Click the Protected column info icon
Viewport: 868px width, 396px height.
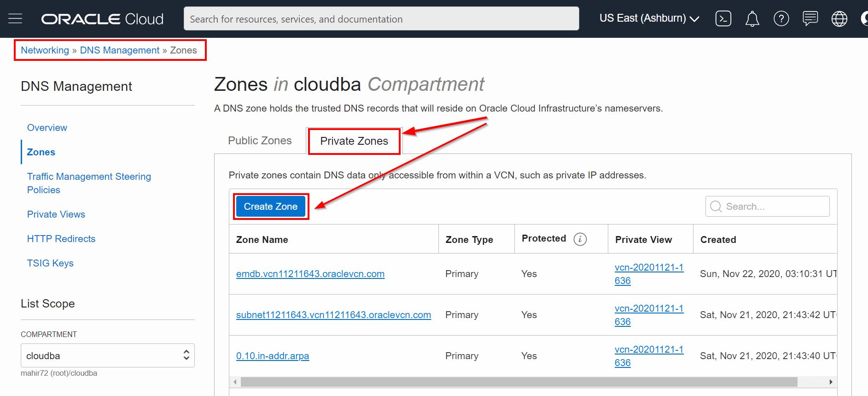tap(580, 239)
